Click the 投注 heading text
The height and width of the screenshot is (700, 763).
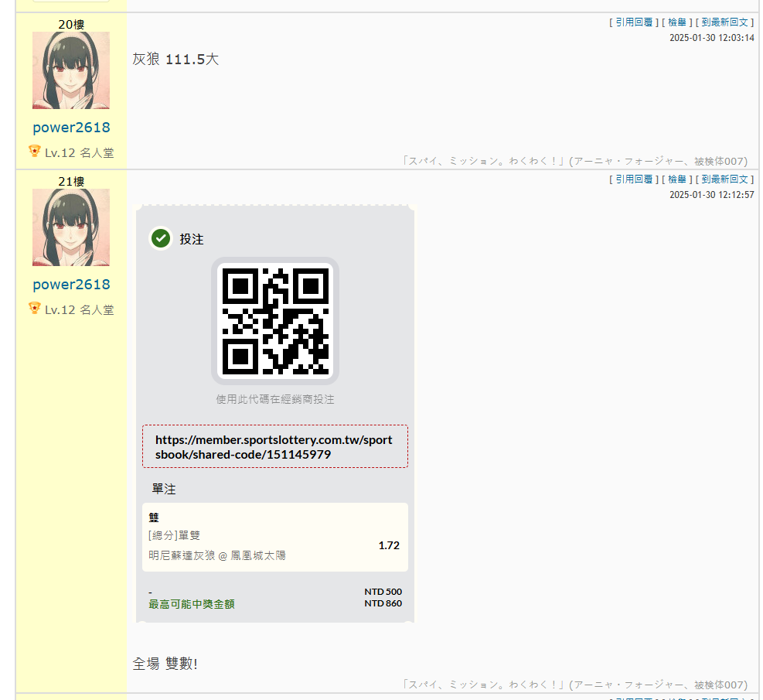[192, 239]
